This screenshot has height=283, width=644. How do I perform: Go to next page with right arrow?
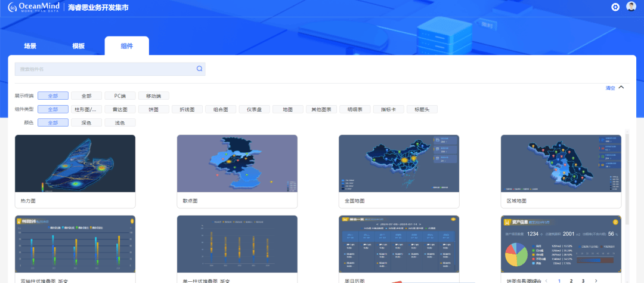click(x=596, y=281)
